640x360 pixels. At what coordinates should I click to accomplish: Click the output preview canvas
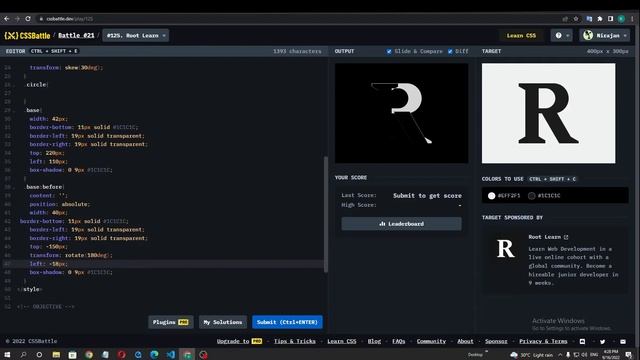coord(402,113)
